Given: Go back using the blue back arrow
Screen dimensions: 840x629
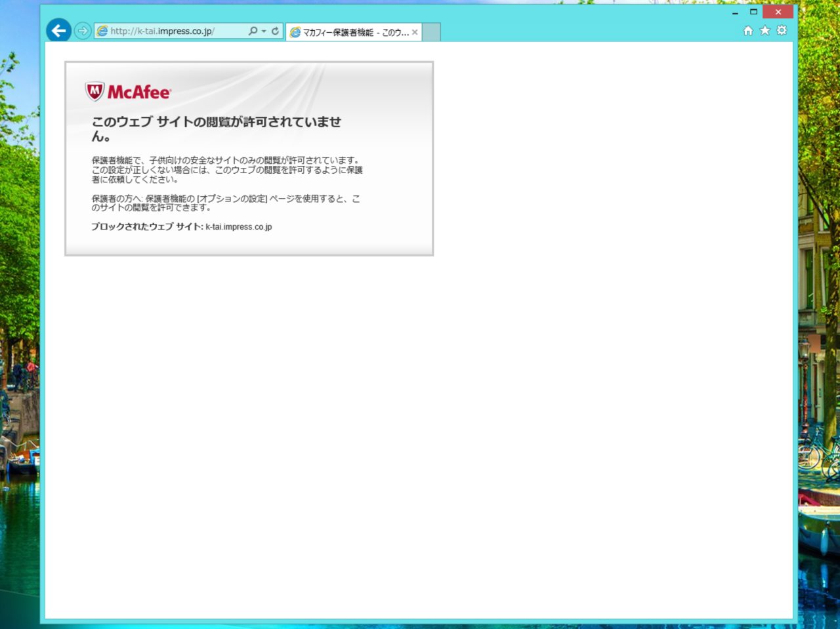Looking at the screenshot, I should [x=58, y=30].
